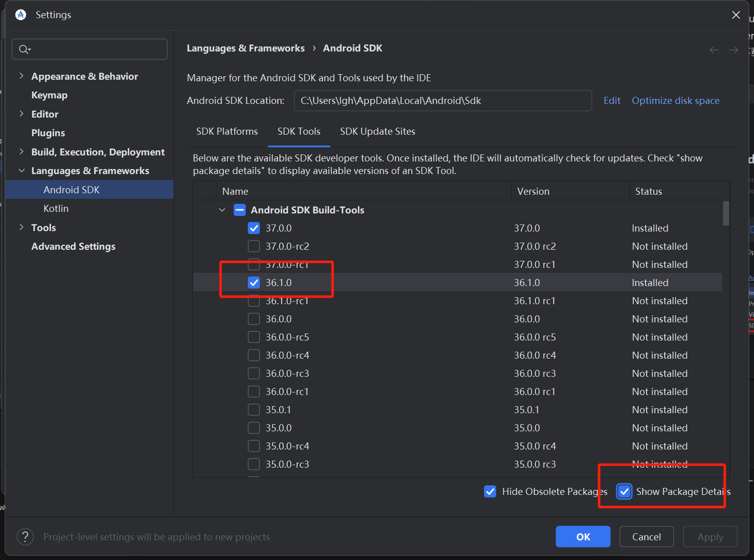This screenshot has width=754, height=560.
Task: Uncheck the 37.0.0 build-tools checkbox
Action: click(254, 228)
